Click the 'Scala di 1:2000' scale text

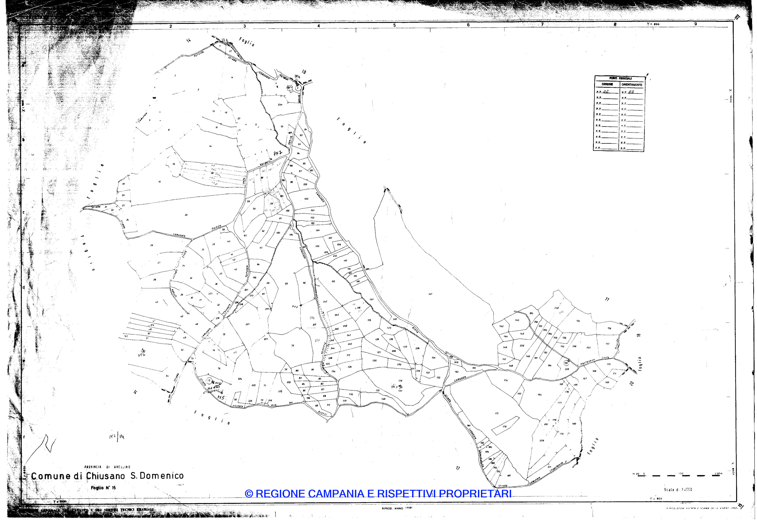678,489
